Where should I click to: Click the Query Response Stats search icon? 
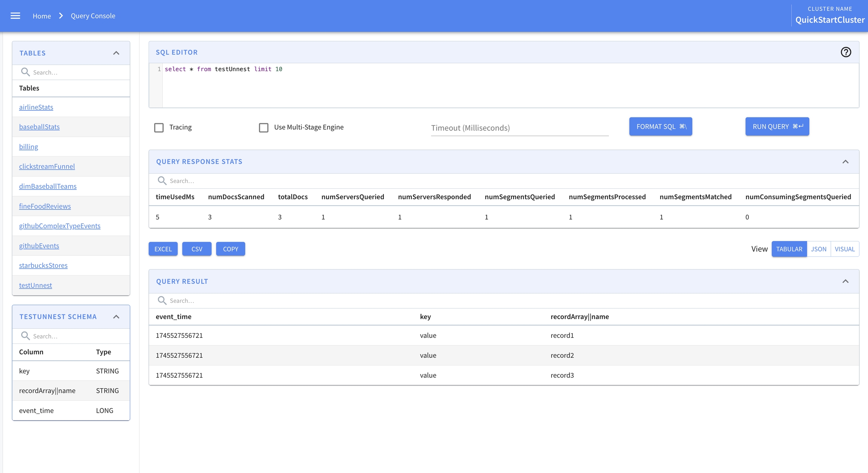click(x=162, y=181)
